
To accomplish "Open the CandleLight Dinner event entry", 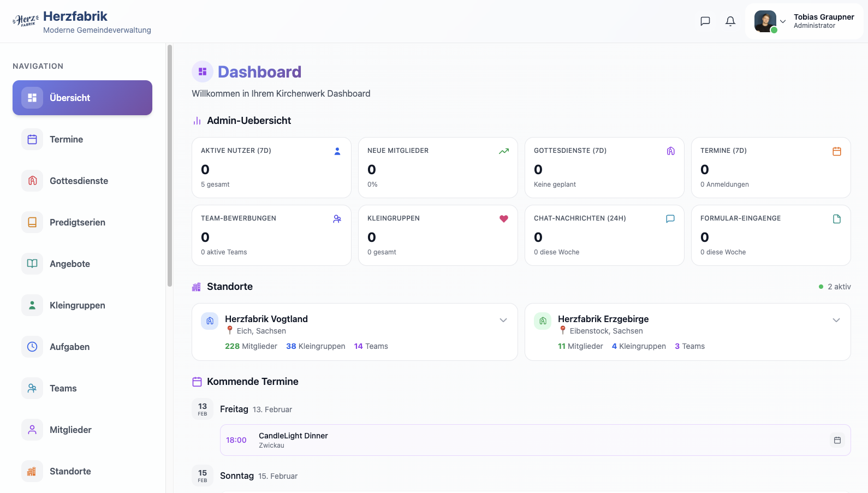I will [x=536, y=440].
